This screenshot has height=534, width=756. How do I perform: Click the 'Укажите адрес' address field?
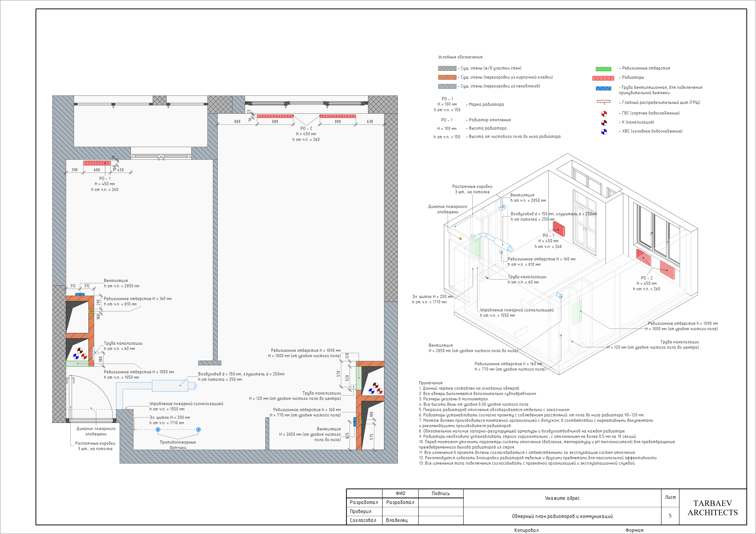click(x=562, y=499)
